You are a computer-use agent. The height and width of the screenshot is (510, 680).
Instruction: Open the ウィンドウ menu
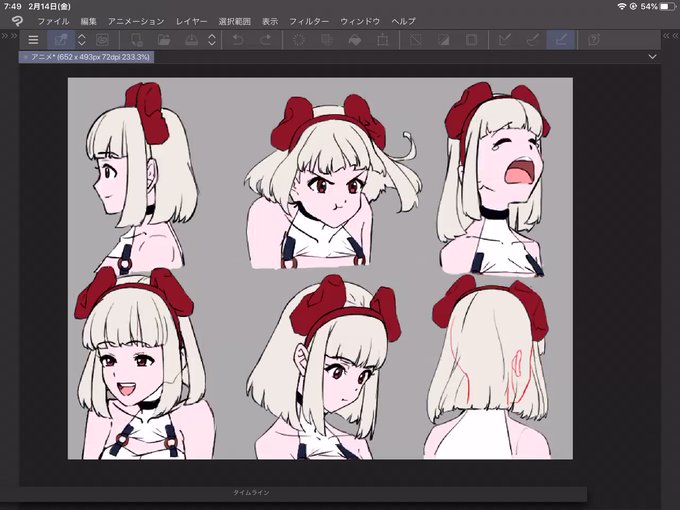[360, 21]
